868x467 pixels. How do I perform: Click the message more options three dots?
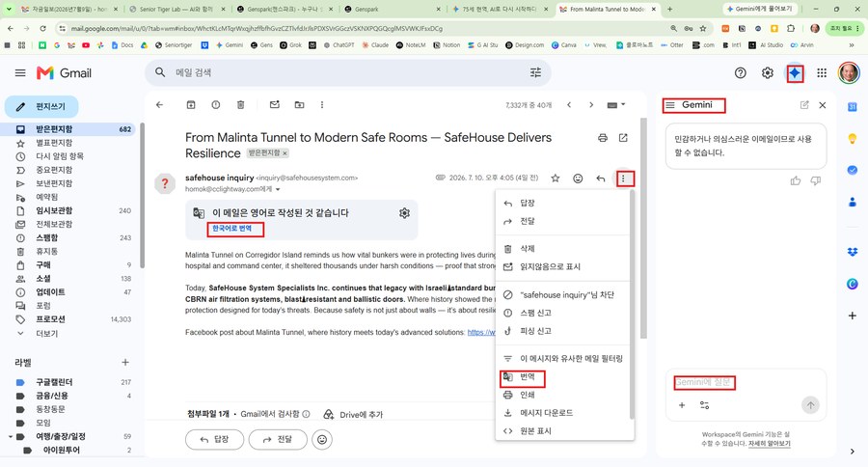pyautogui.click(x=624, y=179)
